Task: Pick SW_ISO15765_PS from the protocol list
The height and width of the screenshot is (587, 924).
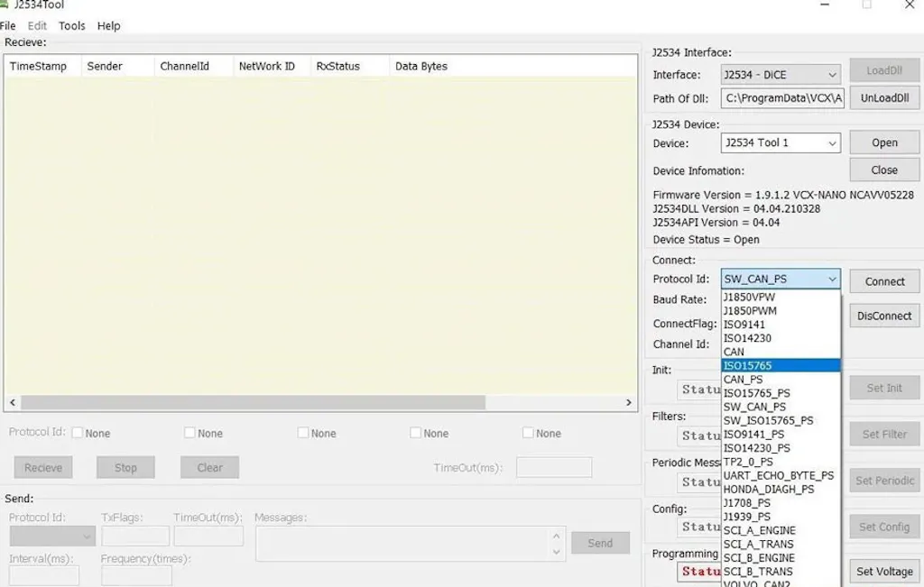Action: 768,420
